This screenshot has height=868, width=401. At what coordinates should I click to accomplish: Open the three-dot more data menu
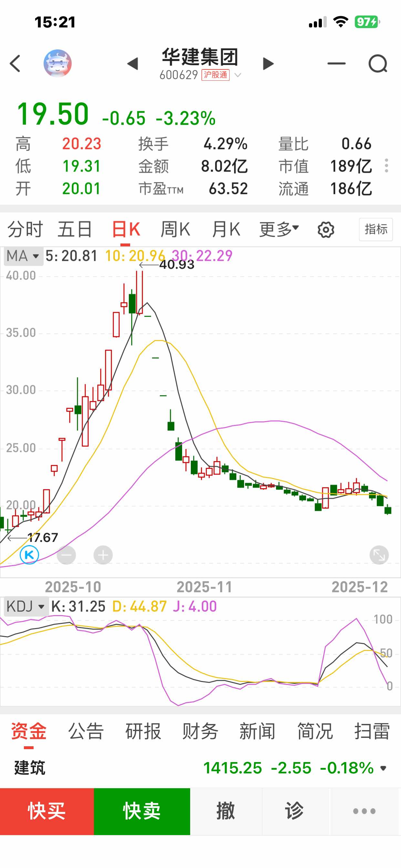[386, 166]
